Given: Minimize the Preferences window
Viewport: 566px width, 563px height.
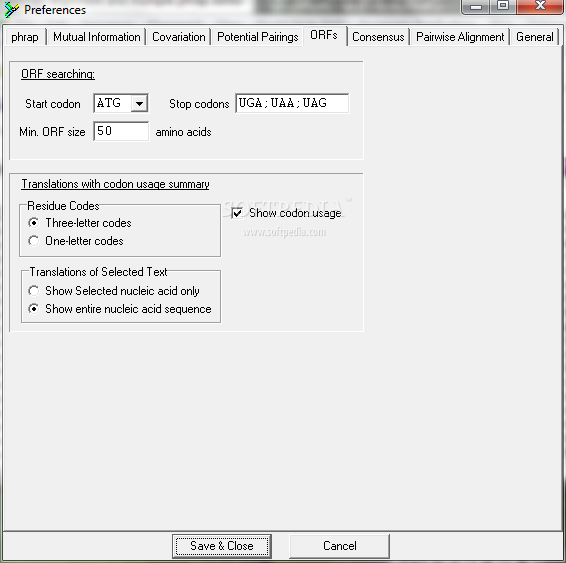Looking at the screenshot, I should pos(476,6).
